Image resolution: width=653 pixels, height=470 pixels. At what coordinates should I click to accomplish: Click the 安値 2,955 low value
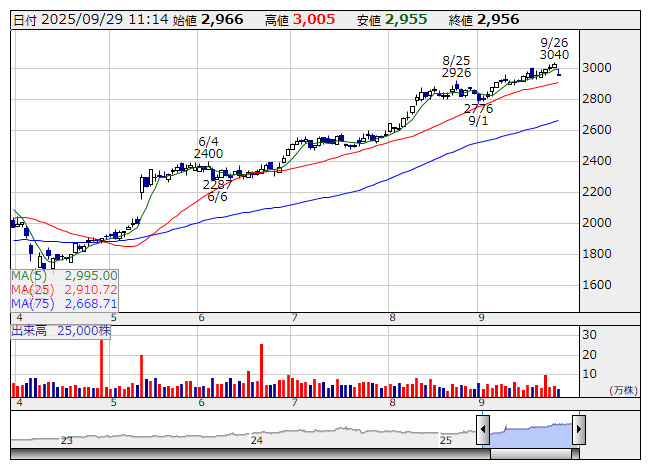point(392,20)
